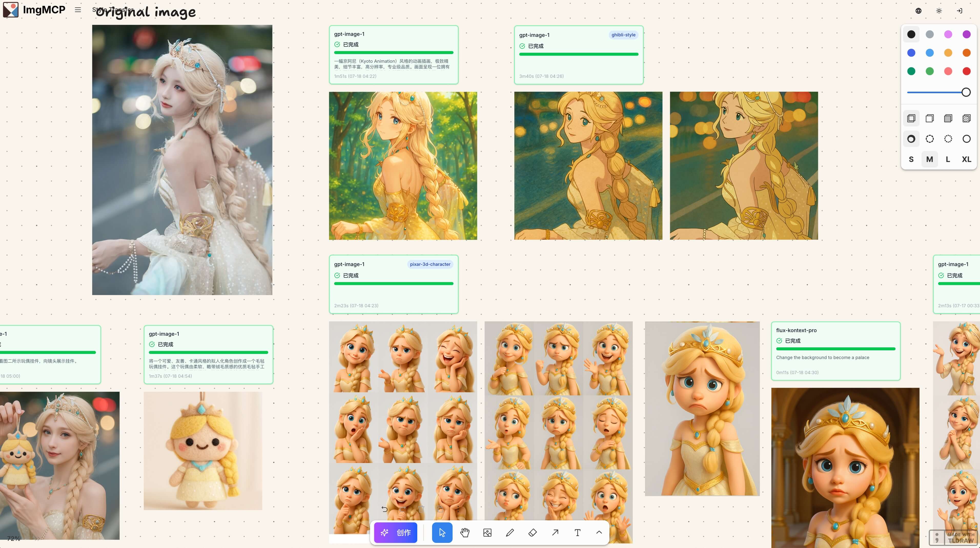This screenshot has height=548, width=980.
Task: Click 'Change the background to become a palace' text
Action: [x=822, y=357]
